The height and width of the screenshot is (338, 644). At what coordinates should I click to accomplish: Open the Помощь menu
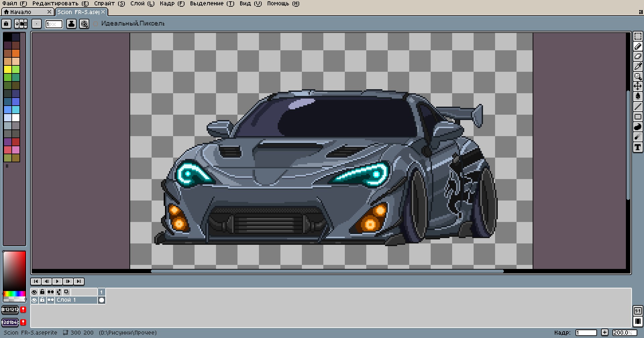pos(283,4)
